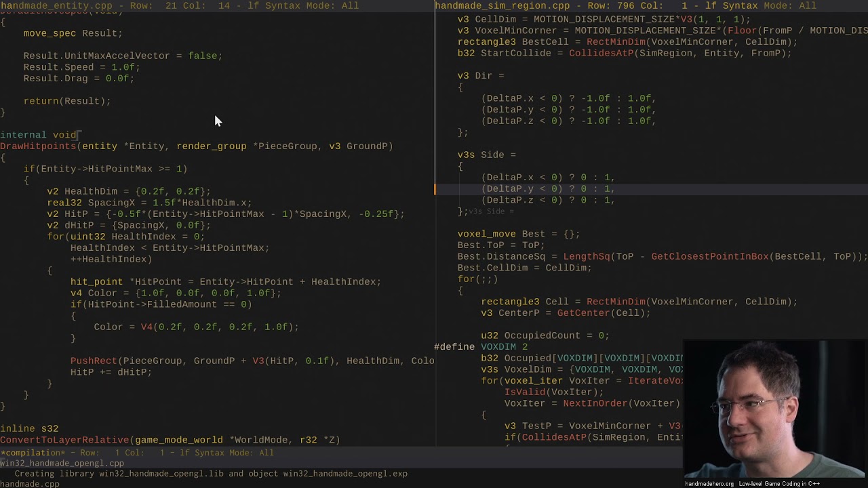Screen dimensions: 868x488
Task: Click 'Best.ToP = ToP;' line
Action: click(501, 245)
